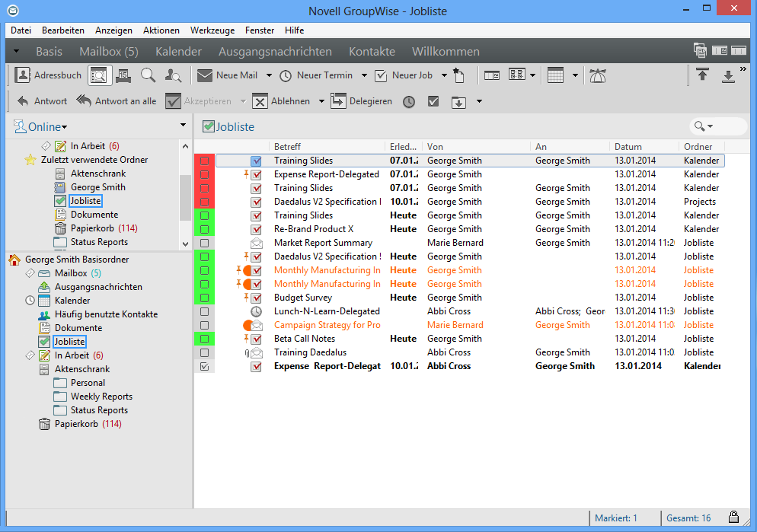Click the calendar day view icon with 15
757x532 pixels.
pos(123,75)
